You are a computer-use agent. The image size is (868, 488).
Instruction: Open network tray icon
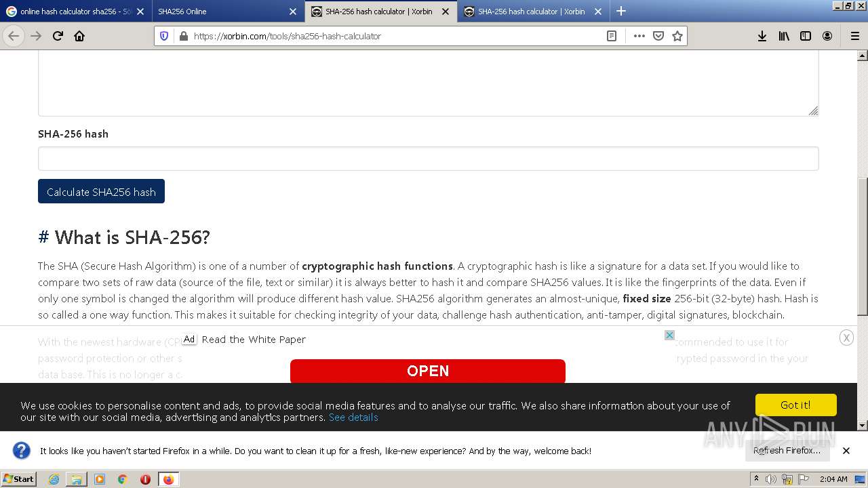coord(787,479)
